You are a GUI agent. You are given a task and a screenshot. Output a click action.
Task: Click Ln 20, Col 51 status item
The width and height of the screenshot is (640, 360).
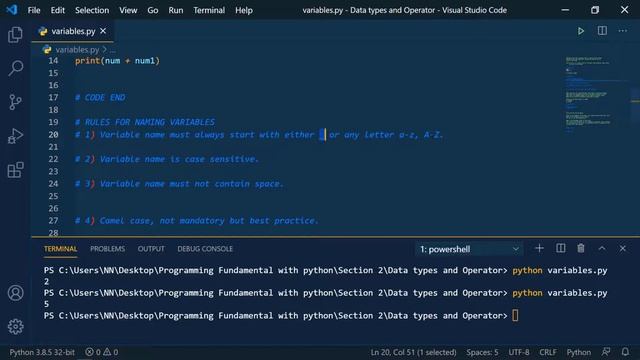413,352
